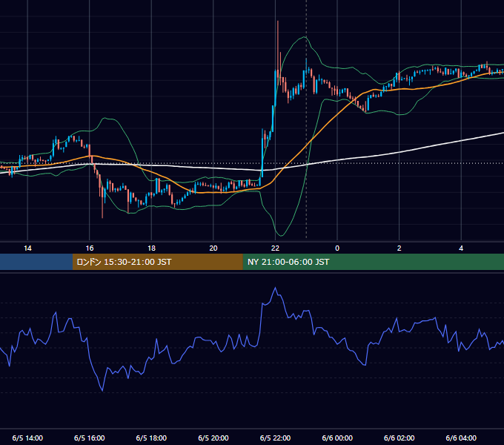Click the oscillator low point after 16:00
Screen dimensions: 504x445
coord(102,390)
